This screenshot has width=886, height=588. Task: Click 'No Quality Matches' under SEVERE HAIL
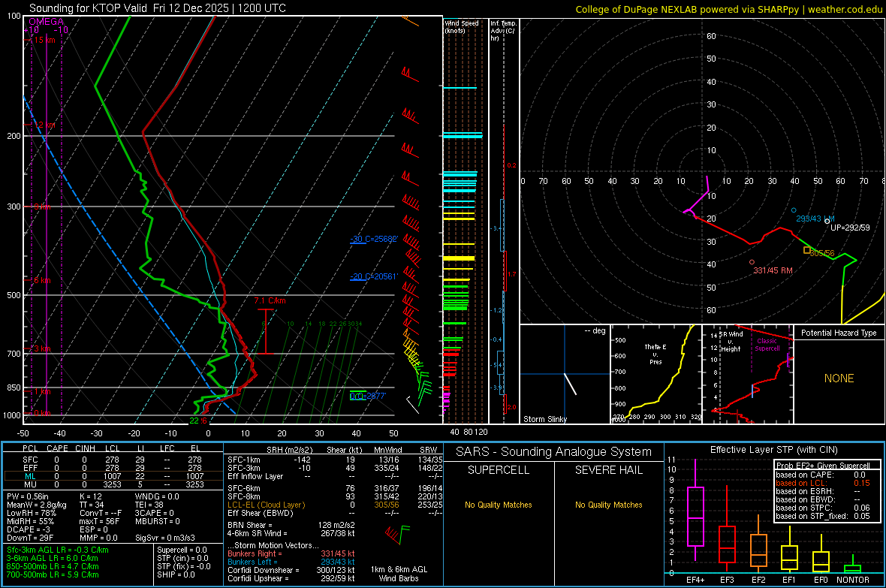[x=608, y=505]
